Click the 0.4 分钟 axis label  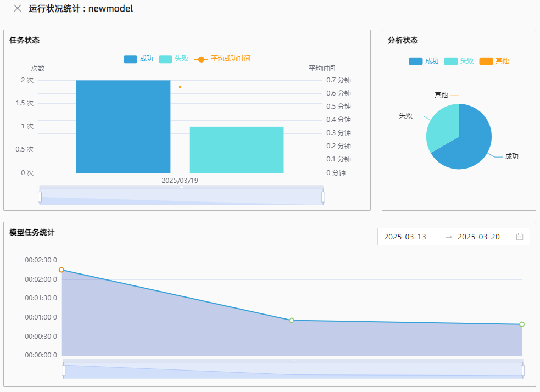pyautogui.click(x=338, y=120)
